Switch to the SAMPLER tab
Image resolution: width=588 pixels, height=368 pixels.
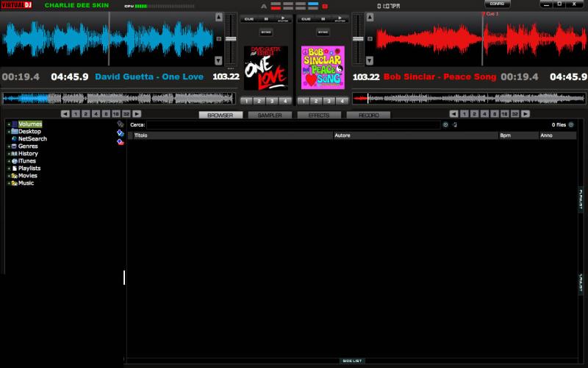tap(270, 116)
